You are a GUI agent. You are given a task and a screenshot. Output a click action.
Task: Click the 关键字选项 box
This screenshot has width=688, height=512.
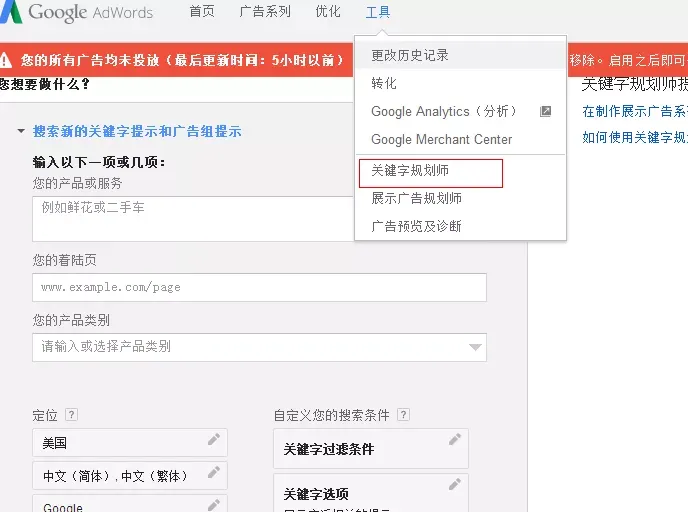pos(371,493)
